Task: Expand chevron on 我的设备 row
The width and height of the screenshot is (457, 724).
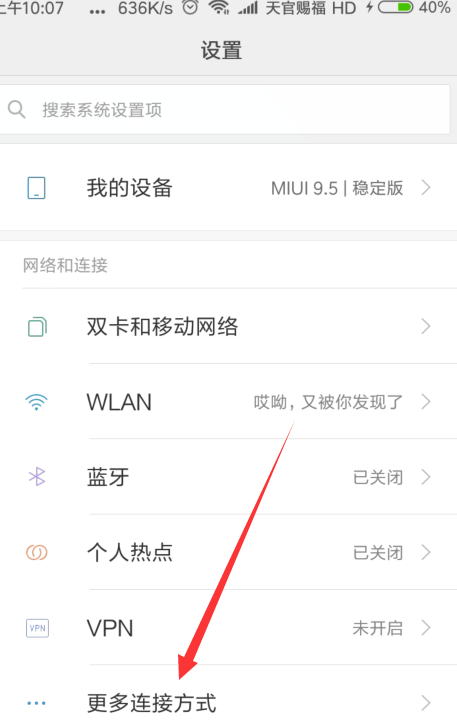Action: (x=426, y=188)
